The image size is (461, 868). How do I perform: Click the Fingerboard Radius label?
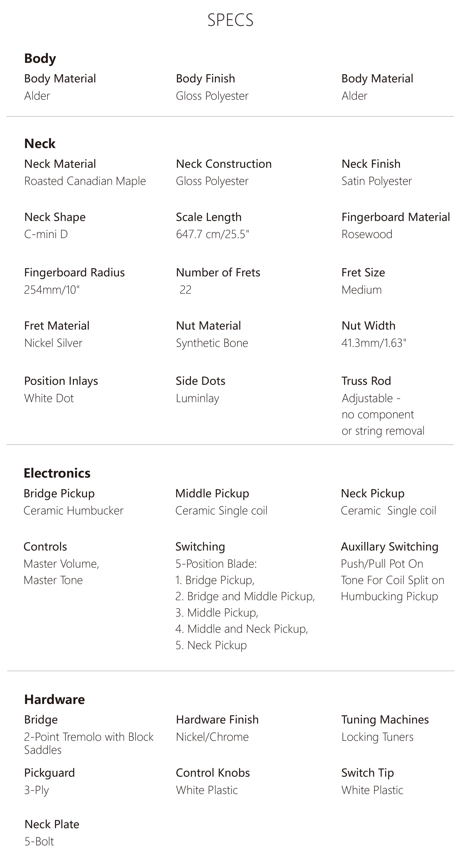74,272
